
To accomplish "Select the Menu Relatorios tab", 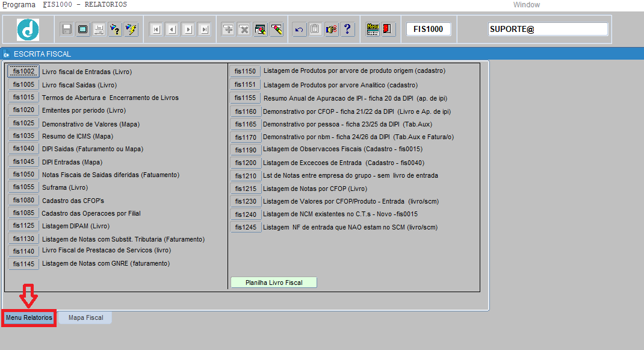I will pos(29,317).
